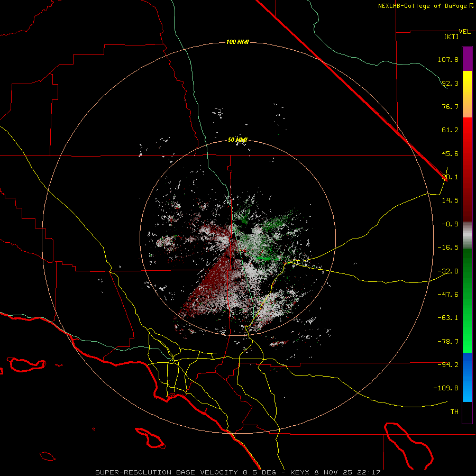
Task: Select the -78.7 value on the velocity scale
Action: coord(448,342)
